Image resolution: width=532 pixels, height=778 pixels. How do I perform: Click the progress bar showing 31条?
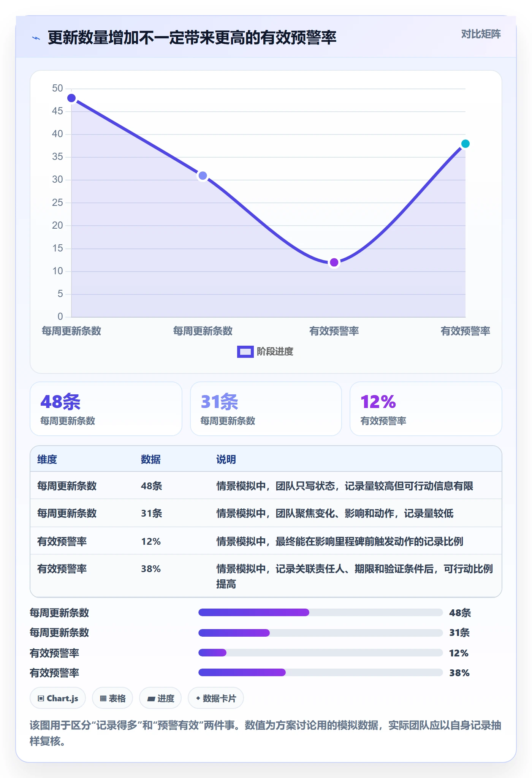320,633
